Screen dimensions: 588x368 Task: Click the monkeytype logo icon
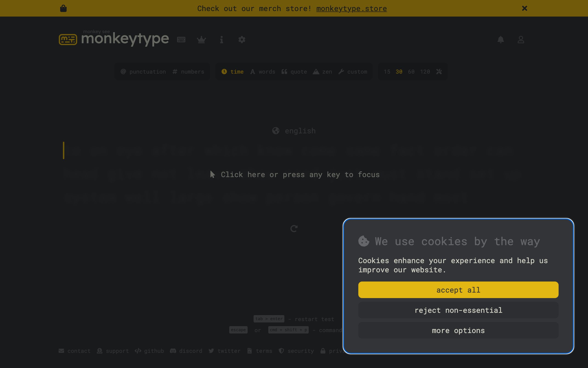[x=68, y=39]
